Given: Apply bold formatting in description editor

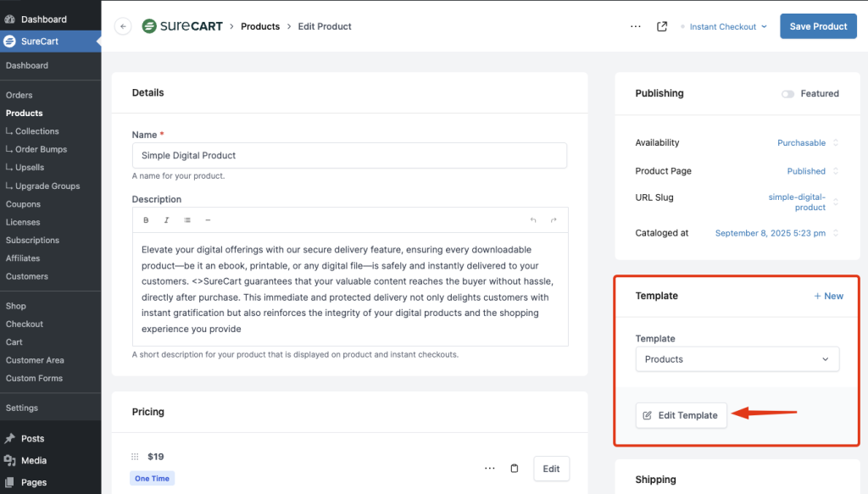Looking at the screenshot, I should (x=146, y=220).
